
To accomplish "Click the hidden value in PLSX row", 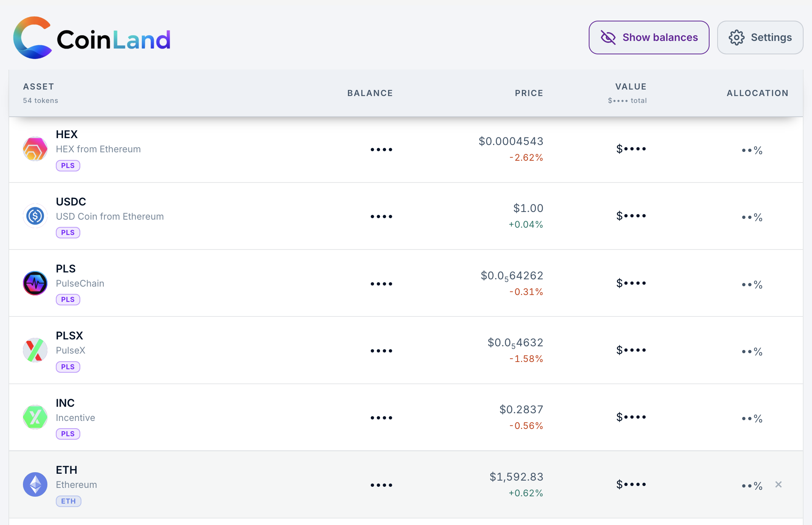I will click(x=631, y=350).
